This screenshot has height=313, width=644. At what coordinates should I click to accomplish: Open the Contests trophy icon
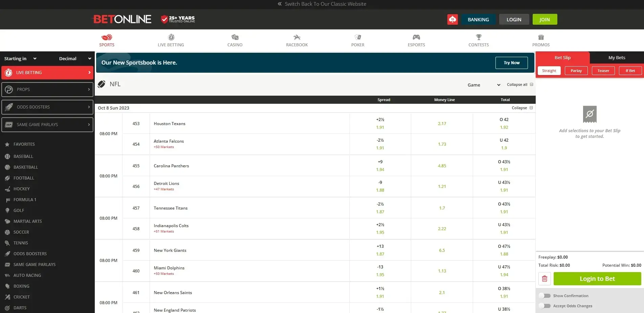pos(478,37)
